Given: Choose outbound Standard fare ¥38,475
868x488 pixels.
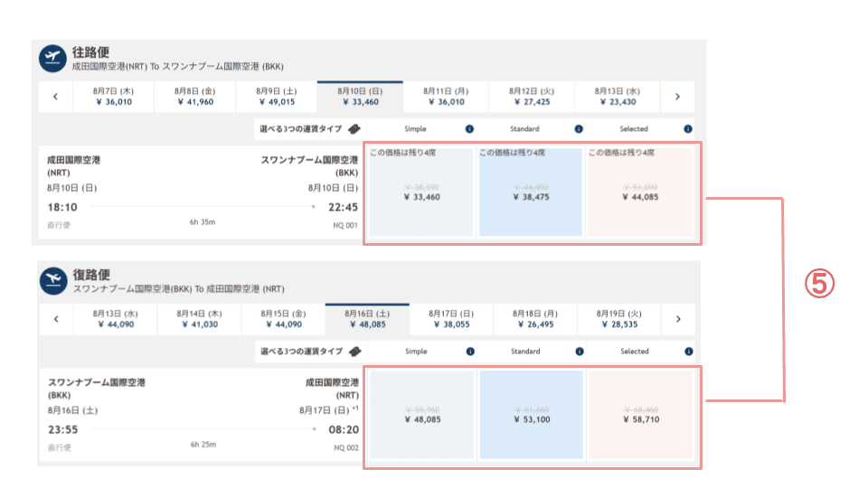Looking at the screenshot, I should pyautogui.click(x=531, y=192).
